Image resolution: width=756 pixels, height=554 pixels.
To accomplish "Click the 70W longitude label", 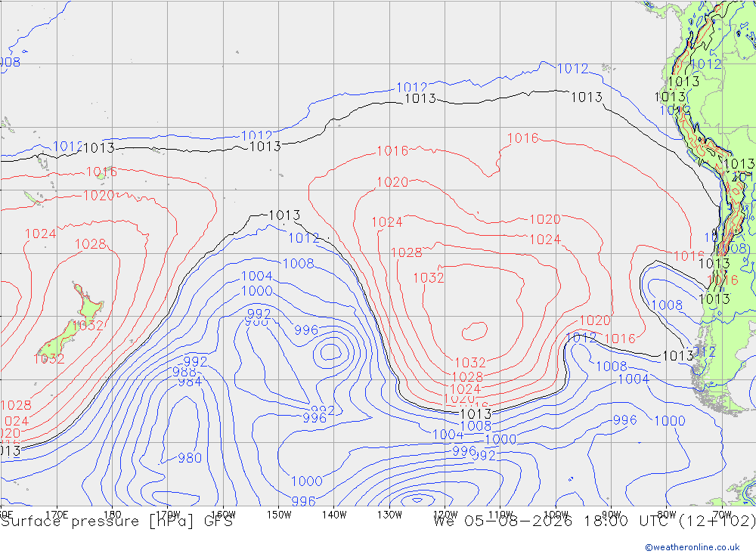I will click(722, 515).
